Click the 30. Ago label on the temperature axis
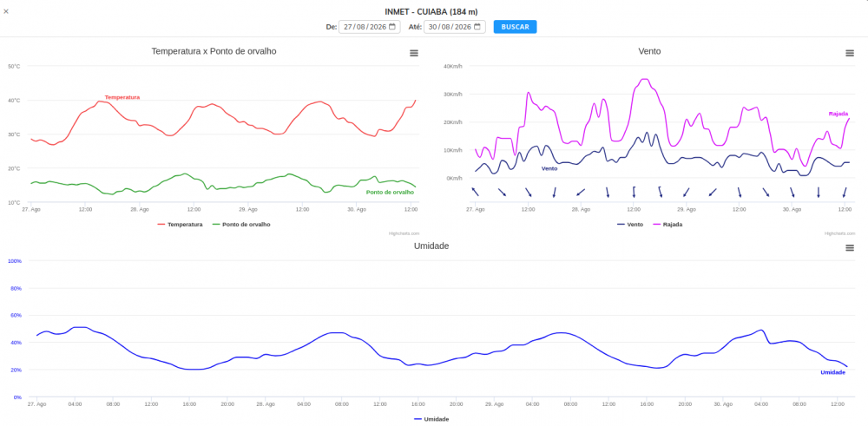 tap(357, 210)
